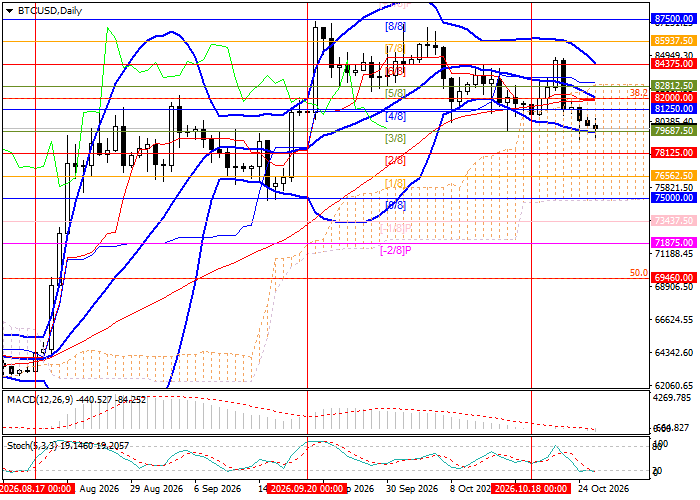Select the 81250.00 price level label

[x=673, y=108]
